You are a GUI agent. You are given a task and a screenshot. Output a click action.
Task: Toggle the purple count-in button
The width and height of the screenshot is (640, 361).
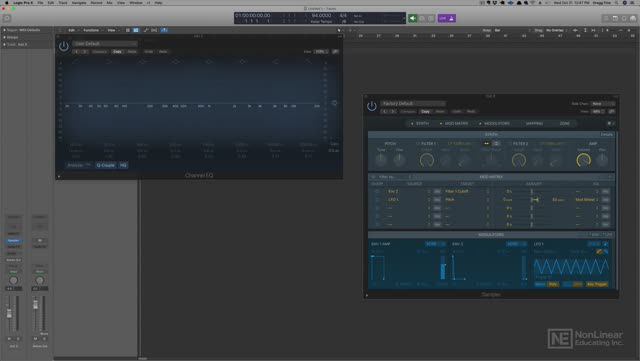(442, 18)
